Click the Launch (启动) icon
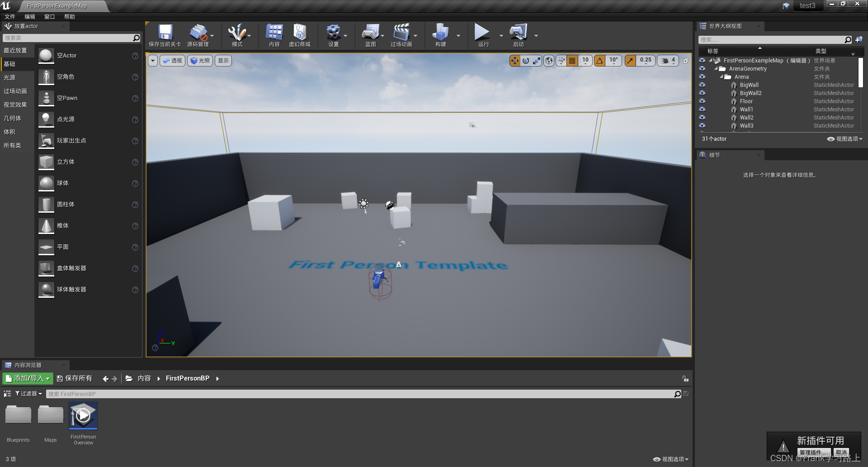Viewport: 868px width, 467px height. (x=519, y=35)
